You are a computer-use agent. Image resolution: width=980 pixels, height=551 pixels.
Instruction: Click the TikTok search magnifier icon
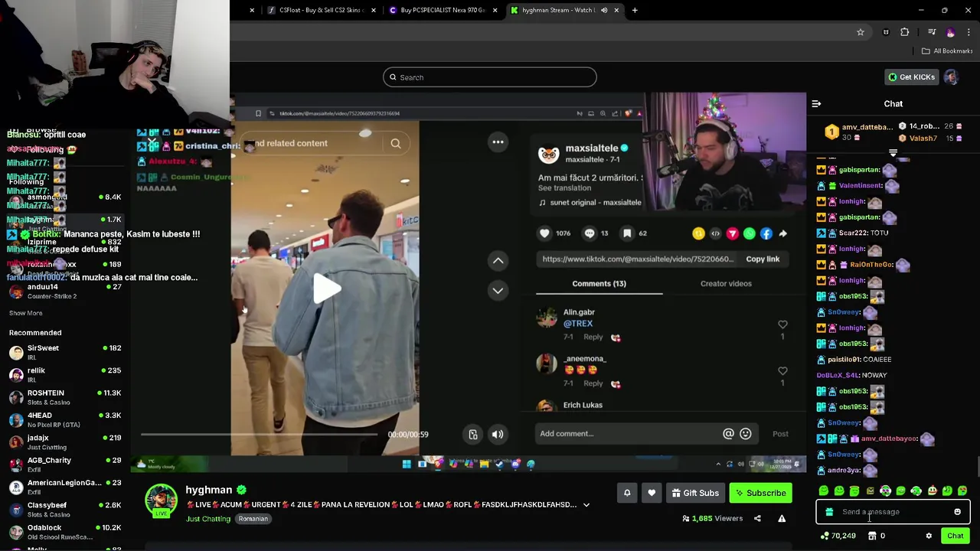tap(396, 143)
